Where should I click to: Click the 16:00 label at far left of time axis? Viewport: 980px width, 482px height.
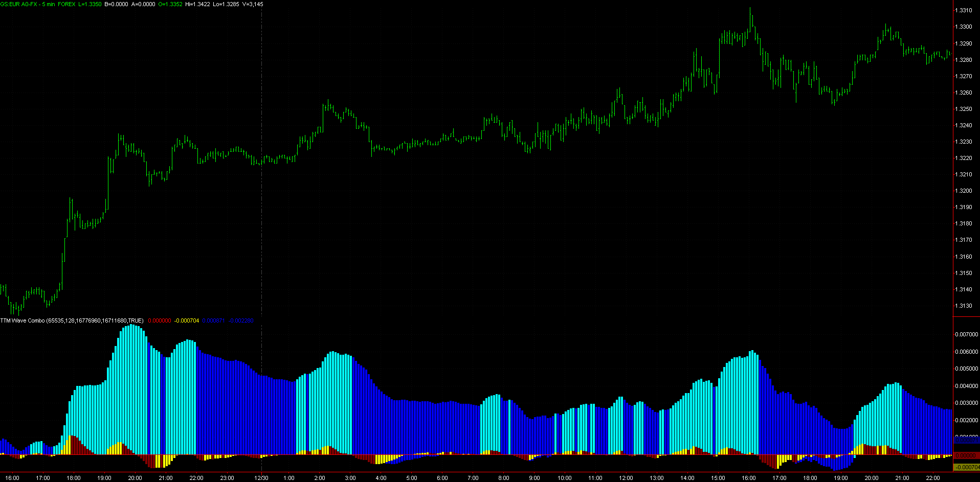[12, 478]
